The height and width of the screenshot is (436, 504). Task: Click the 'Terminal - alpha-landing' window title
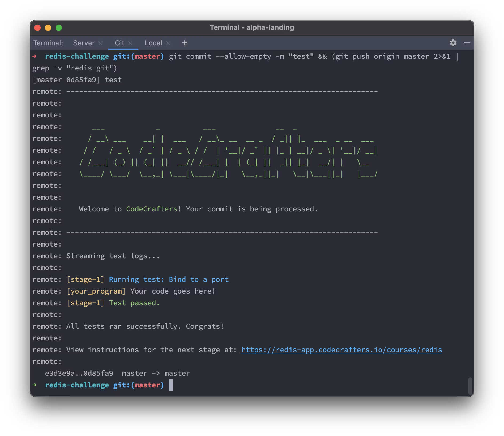tap(252, 28)
